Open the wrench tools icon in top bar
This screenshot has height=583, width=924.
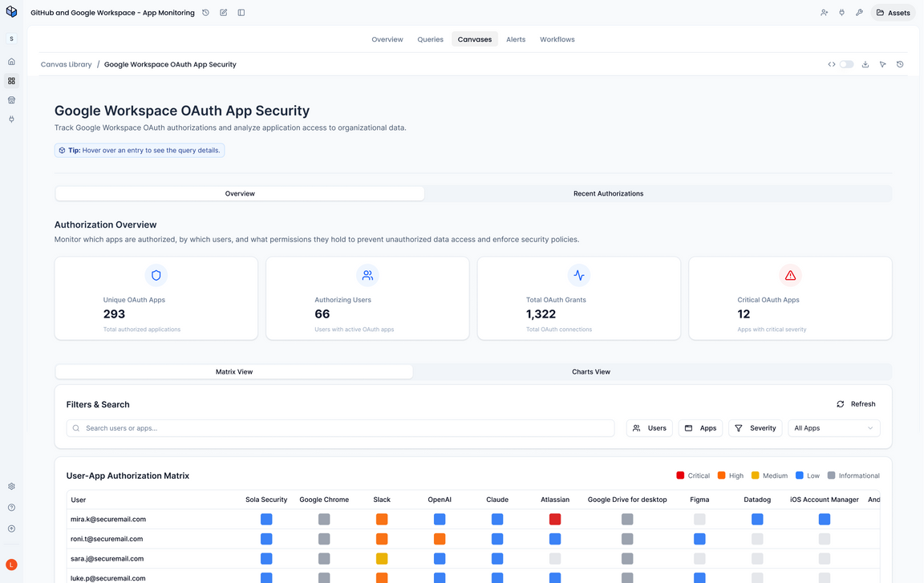click(859, 12)
